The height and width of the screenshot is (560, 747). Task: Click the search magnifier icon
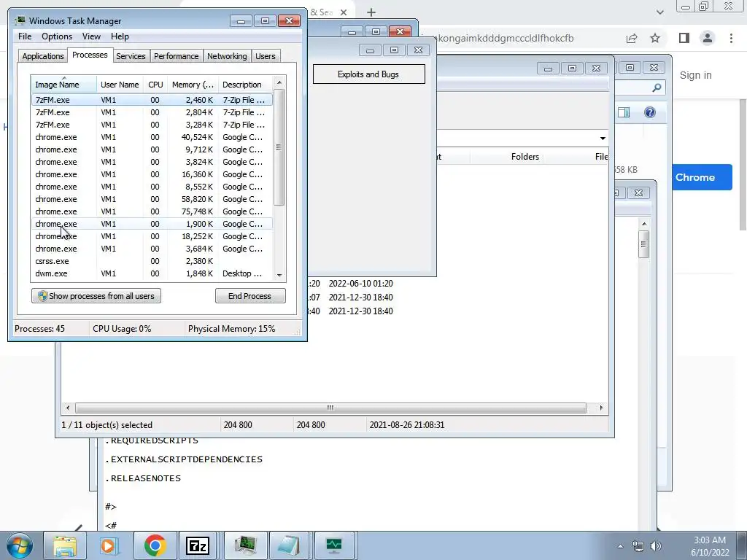pyautogui.click(x=657, y=87)
